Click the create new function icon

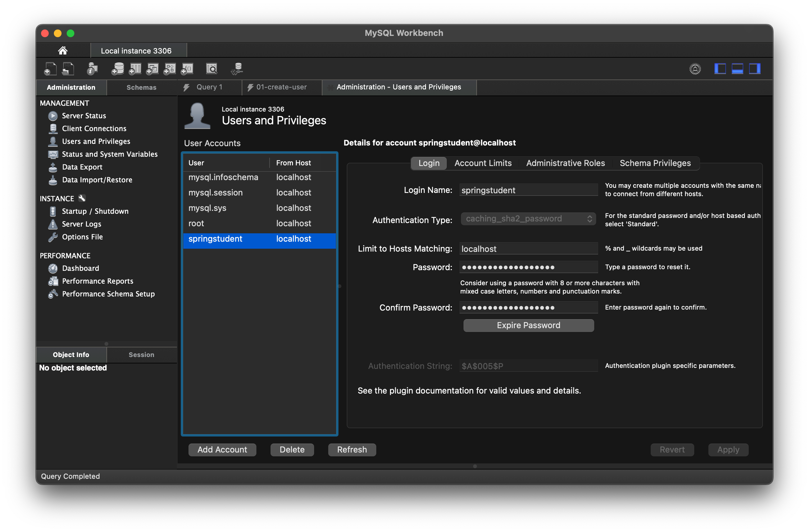[187, 69]
